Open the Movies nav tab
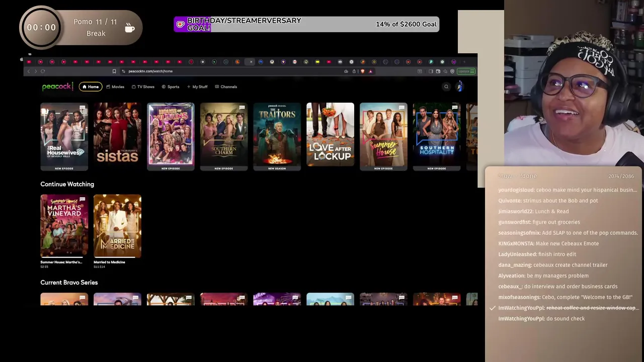 (x=115, y=87)
